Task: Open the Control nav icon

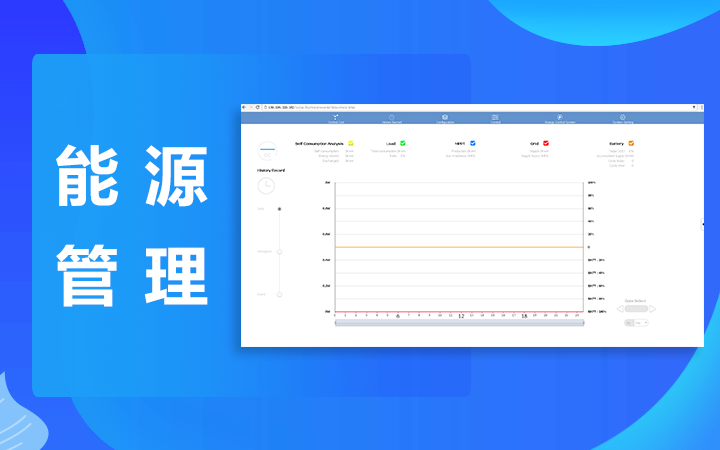Action: coord(495,118)
